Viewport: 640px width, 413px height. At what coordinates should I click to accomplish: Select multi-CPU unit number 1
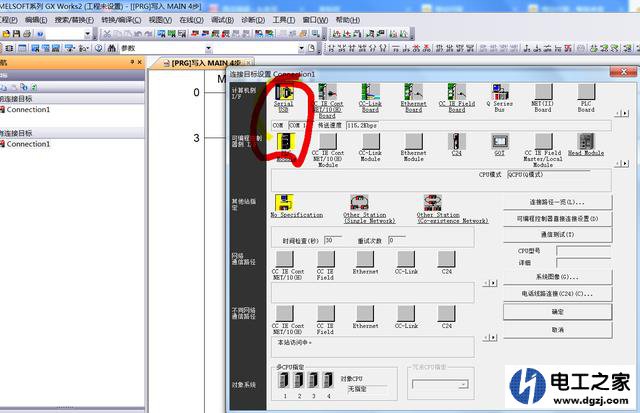[284, 380]
